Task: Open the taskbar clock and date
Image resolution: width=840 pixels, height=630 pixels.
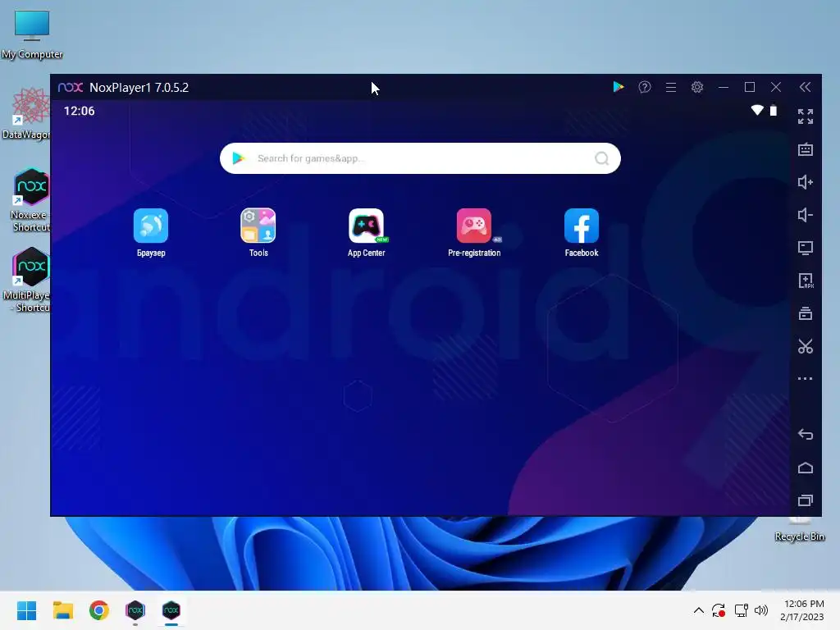Action: [x=802, y=610]
